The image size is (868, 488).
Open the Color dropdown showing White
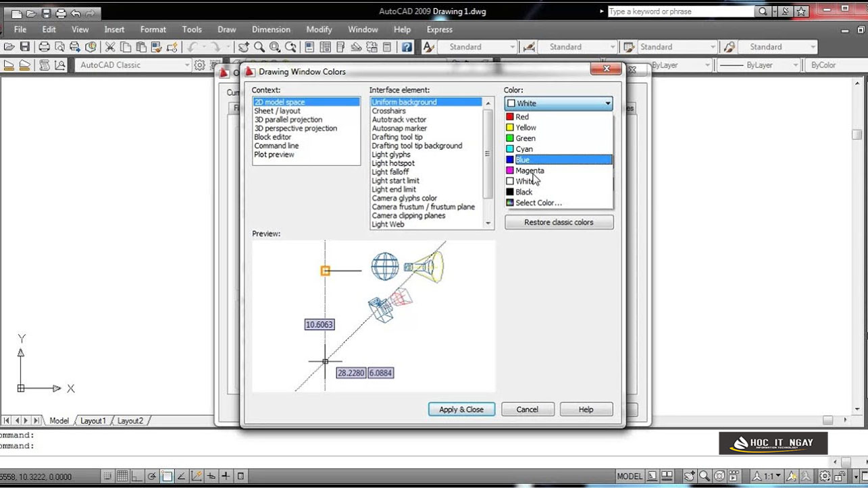point(559,103)
